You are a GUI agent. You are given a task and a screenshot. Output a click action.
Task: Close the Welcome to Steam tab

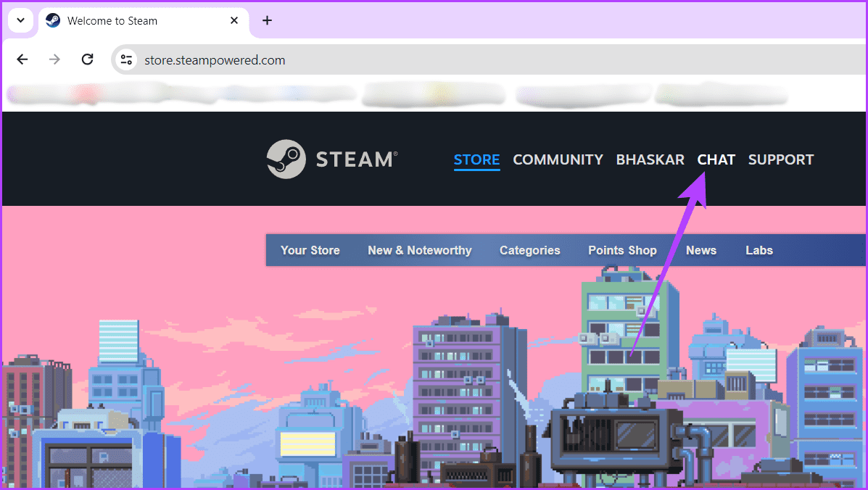234,20
